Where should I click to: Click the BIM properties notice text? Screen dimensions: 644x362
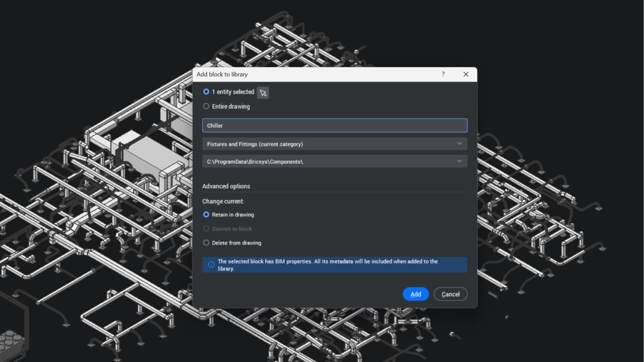(x=328, y=265)
